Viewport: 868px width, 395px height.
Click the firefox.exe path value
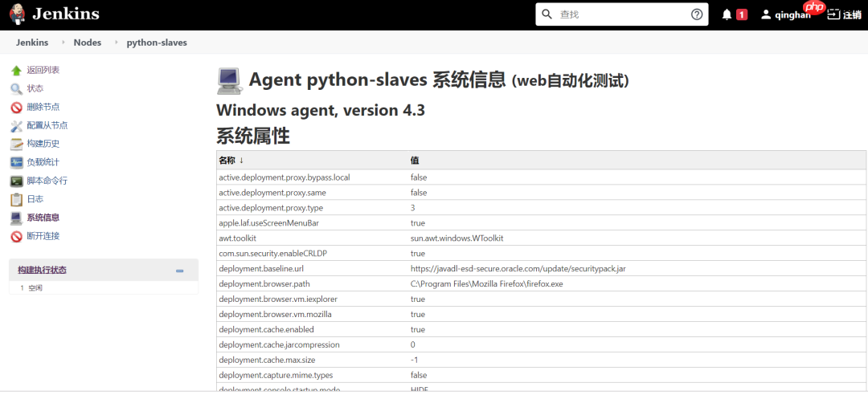tap(486, 283)
